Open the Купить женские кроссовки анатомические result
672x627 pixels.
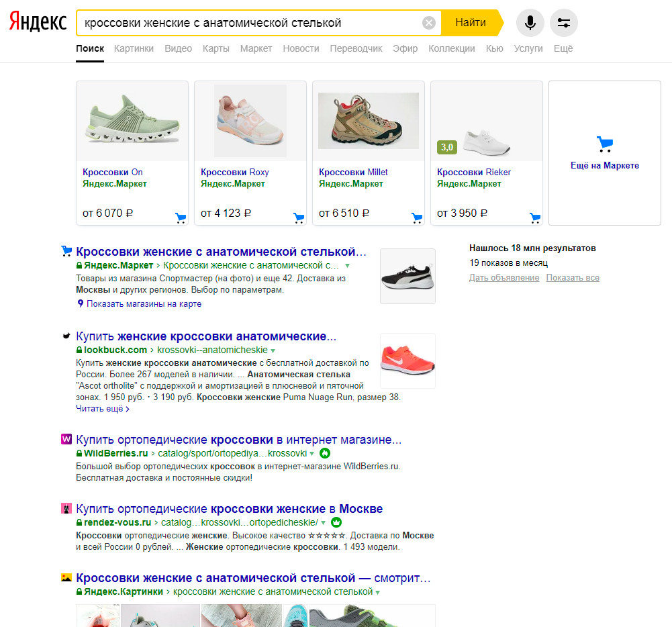click(206, 336)
